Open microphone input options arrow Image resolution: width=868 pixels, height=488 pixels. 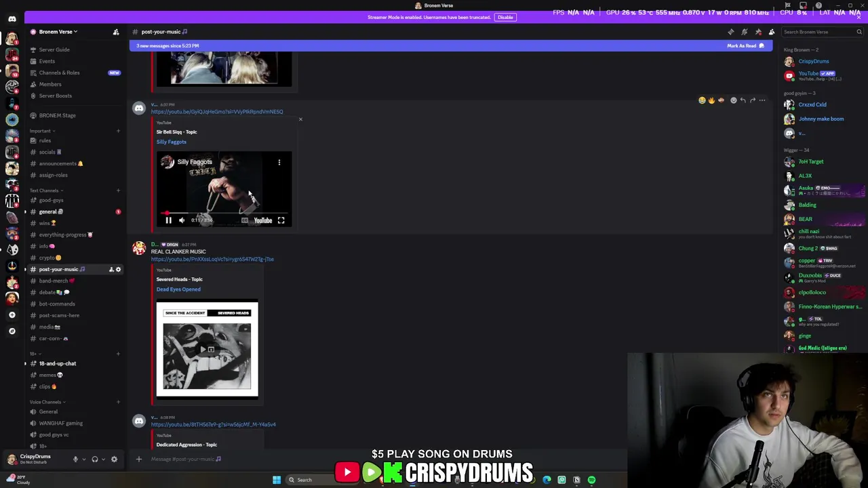tap(84, 460)
